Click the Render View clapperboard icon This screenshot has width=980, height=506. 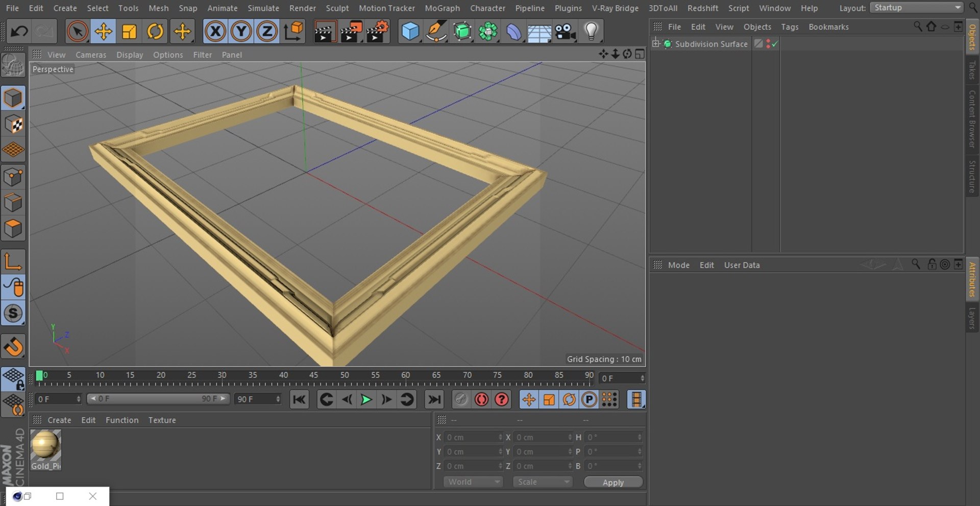coord(324,32)
